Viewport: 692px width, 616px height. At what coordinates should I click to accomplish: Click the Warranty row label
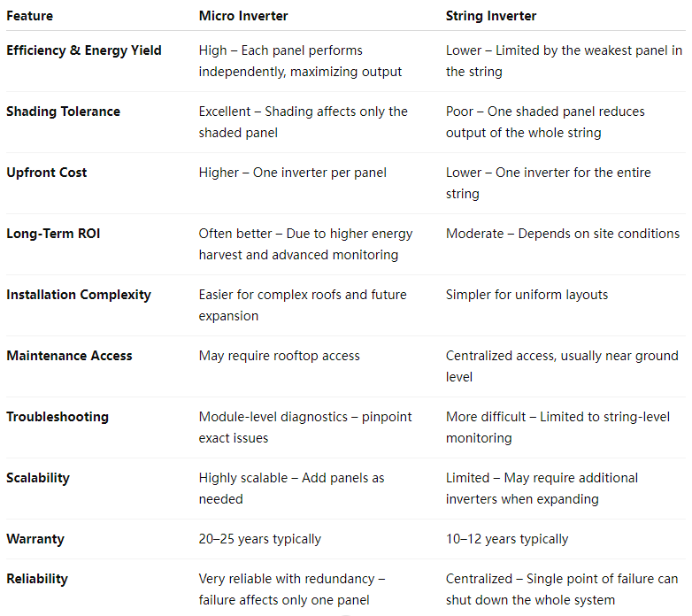point(35,539)
